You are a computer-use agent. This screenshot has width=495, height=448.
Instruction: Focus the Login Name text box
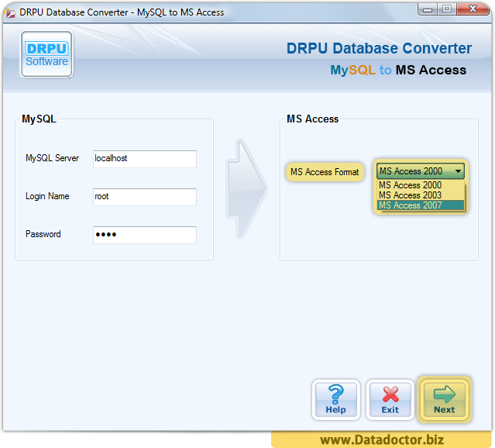145,197
